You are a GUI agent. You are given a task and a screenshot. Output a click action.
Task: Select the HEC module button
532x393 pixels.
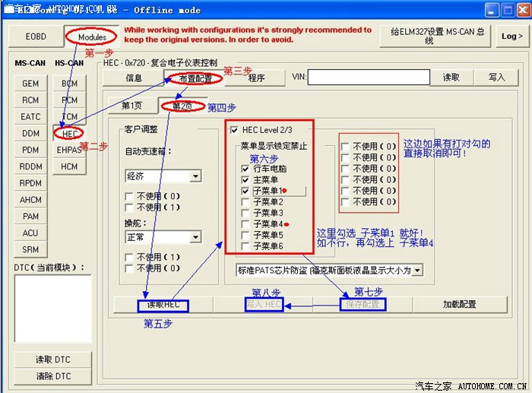(x=69, y=133)
